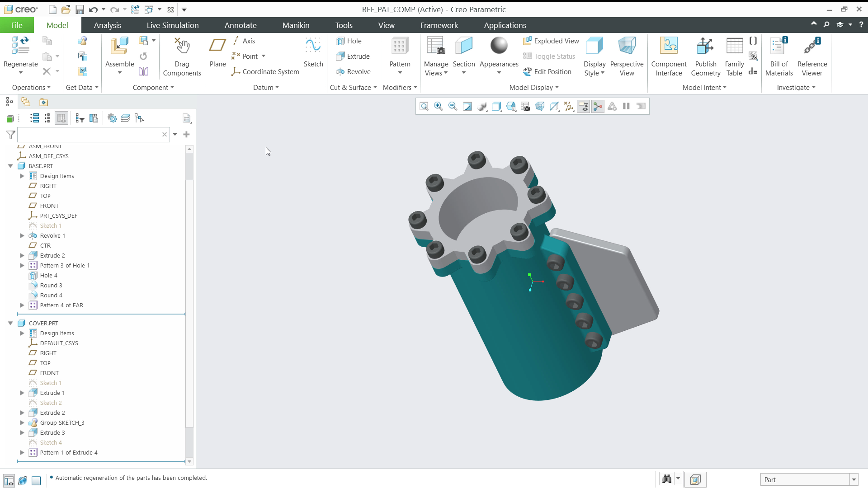Expand Pattern 3 of Hole 1
868x488 pixels.
(x=22, y=266)
